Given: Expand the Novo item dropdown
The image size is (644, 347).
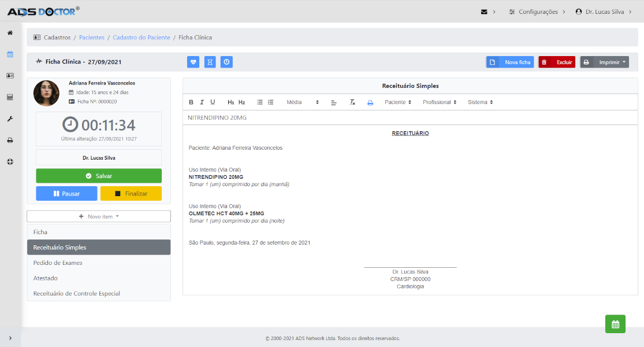Looking at the screenshot, I should [x=99, y=216].
